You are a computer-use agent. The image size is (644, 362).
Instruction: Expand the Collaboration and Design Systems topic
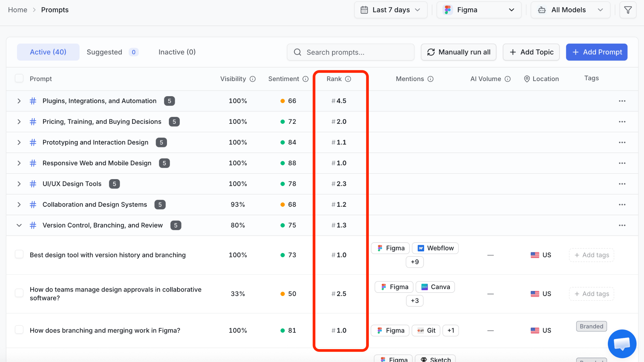click(x=19, y=205)
